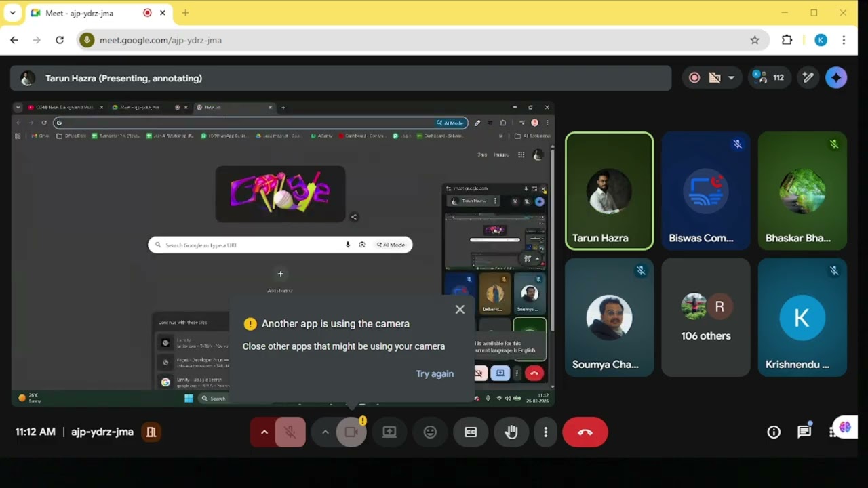Screen dimensions: 868x488
Task: Expand dropdown arrow next to recording indicator
Action: tap(731, 78)
